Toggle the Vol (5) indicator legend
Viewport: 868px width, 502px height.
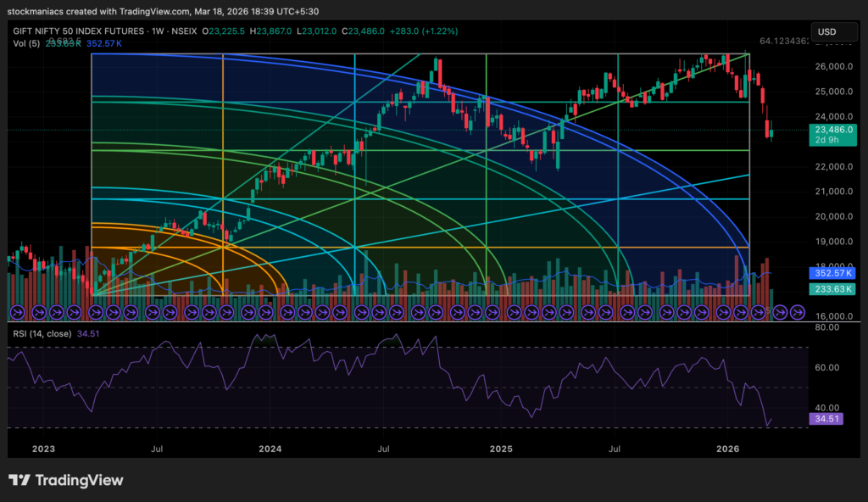[x=25, y=42]
